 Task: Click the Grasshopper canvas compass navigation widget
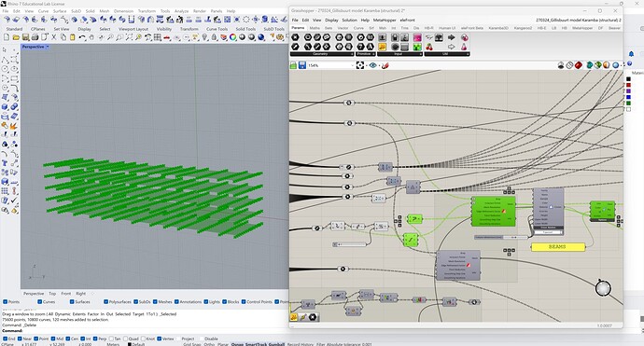tap(603, 288)
